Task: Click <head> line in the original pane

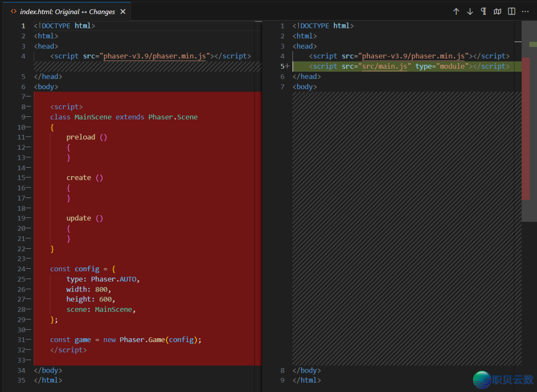Action: pos(46,46)
